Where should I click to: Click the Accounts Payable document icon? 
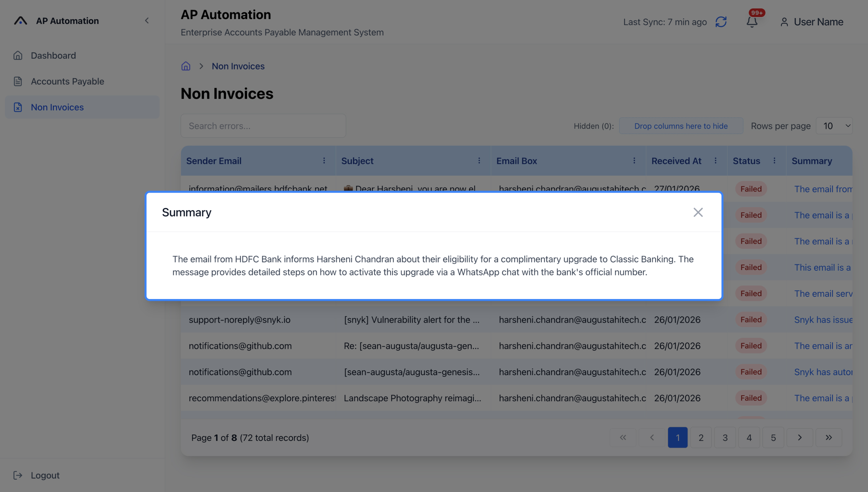click(x=18, y=81)
